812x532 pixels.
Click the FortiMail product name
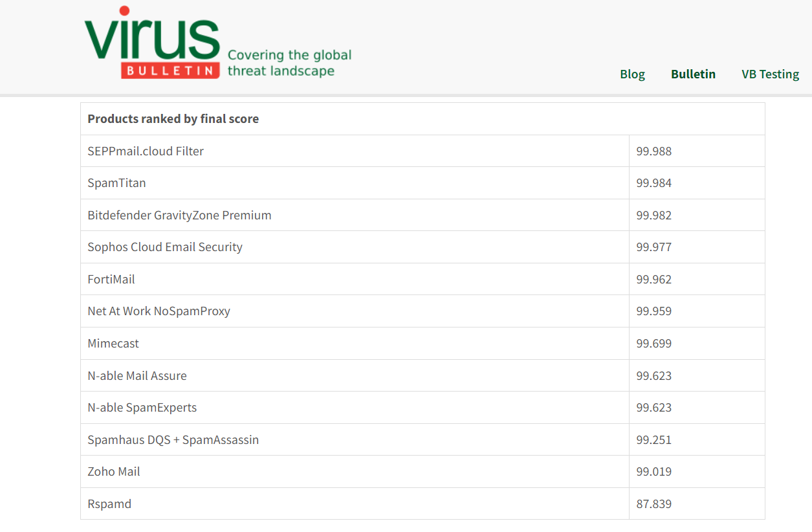(111, 280)
